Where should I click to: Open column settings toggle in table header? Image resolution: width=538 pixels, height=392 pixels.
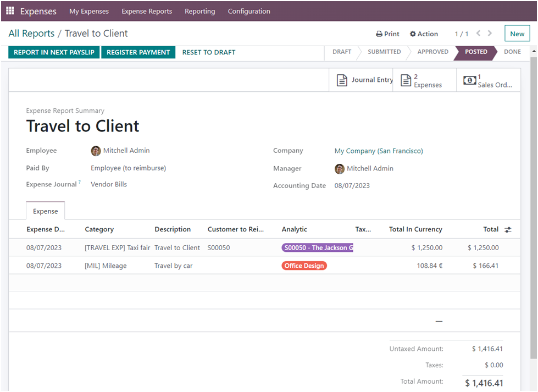coord(508,230)
